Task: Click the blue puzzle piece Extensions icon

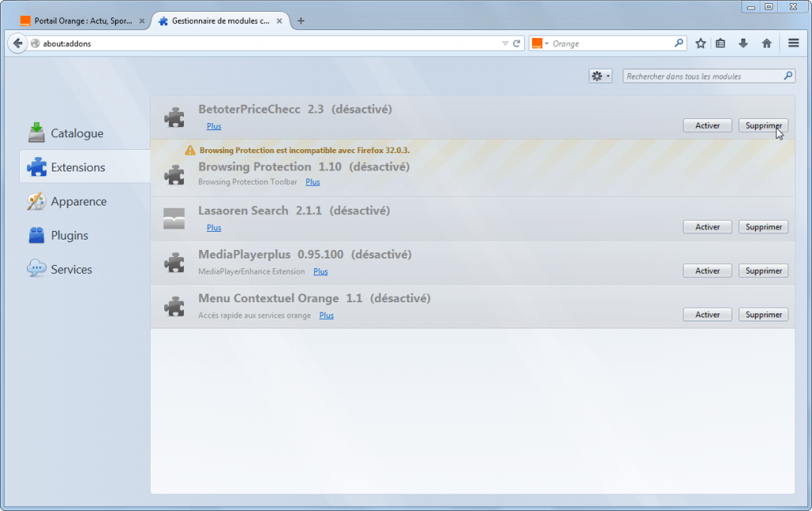Action: (x=36, y=167)
